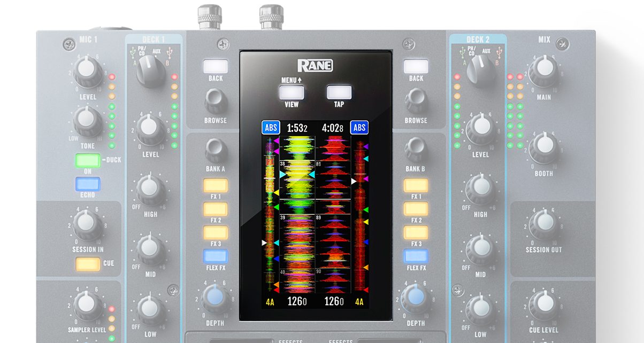The height and width of the screenshot is (343, 644).
Task: Toggle the right ABS mode badge
Action: (359, 127)
